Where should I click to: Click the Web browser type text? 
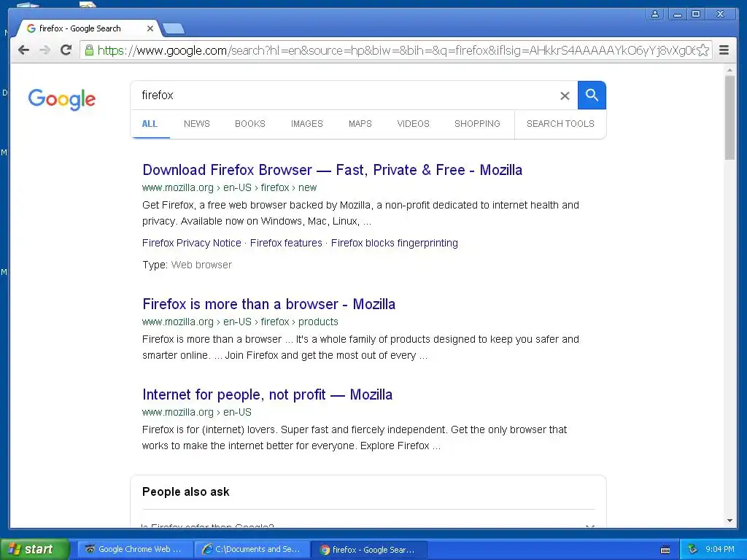(x=201, y=265)
